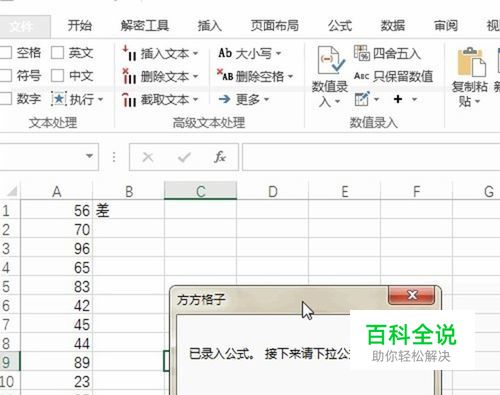Screen dimensions: 500x395
Task: Click the pencil edit-table icon
Action: 362,99
